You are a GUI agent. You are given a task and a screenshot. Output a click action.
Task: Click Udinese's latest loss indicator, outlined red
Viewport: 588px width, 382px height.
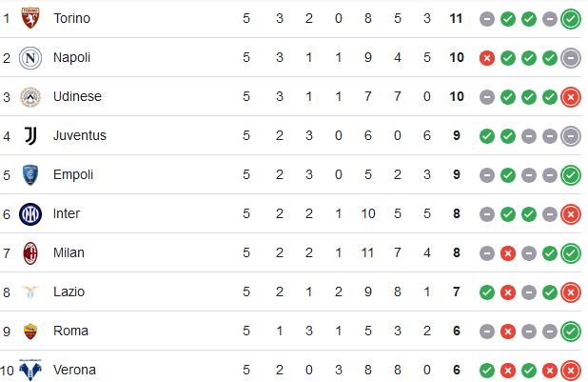click(x=571, y=97)
